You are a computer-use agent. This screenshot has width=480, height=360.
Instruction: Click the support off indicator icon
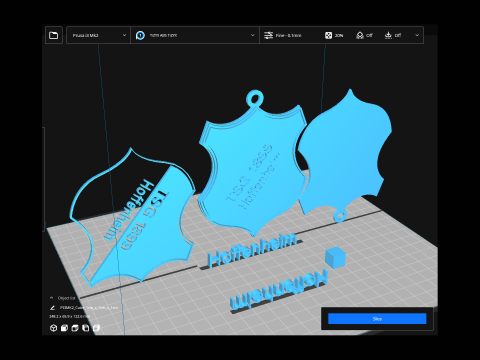(x=360, y=35)
